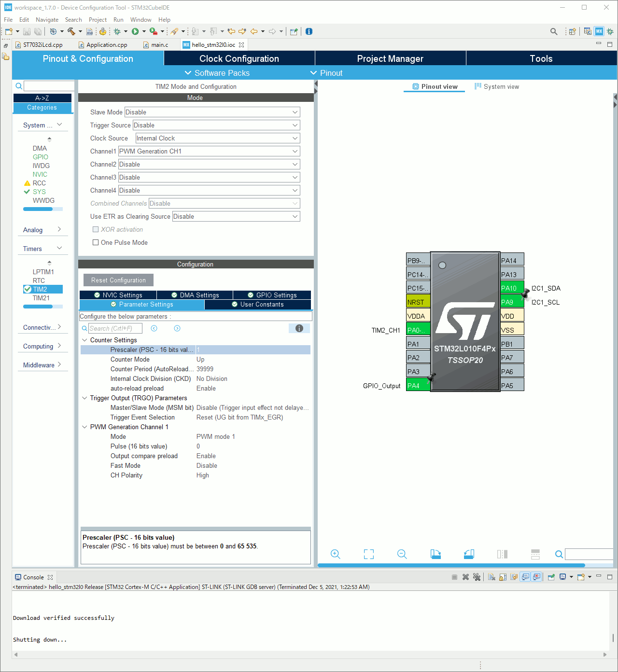Click the Remove Launch console icon
The image size is (618, 672).
click(465, 577)
